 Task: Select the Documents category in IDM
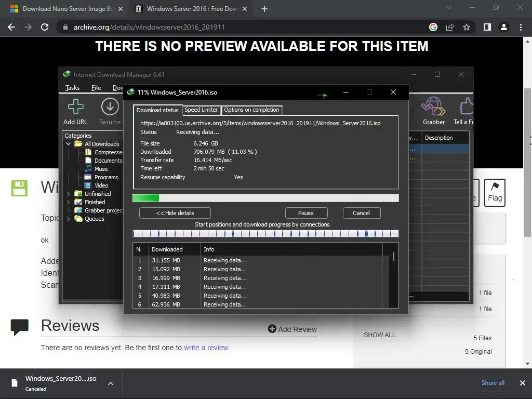108,161
